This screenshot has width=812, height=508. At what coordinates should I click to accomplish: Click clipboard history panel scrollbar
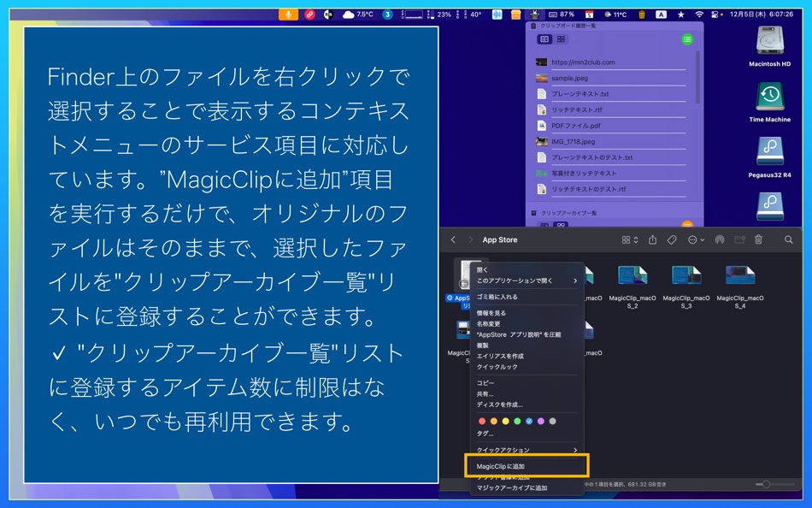[x=697, y=77]
